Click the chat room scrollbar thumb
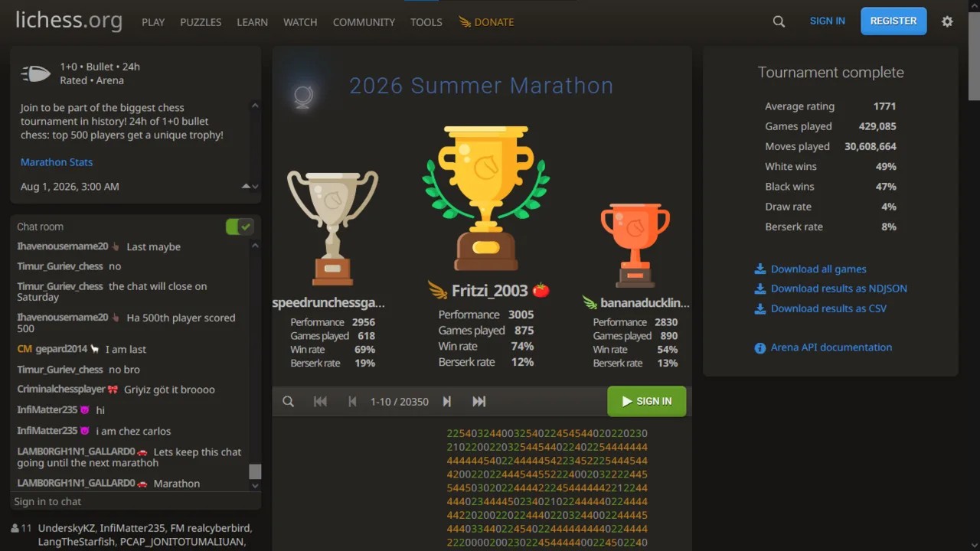Screen dimensions: 980x551 pyautogui.click(x=255, y=471)
